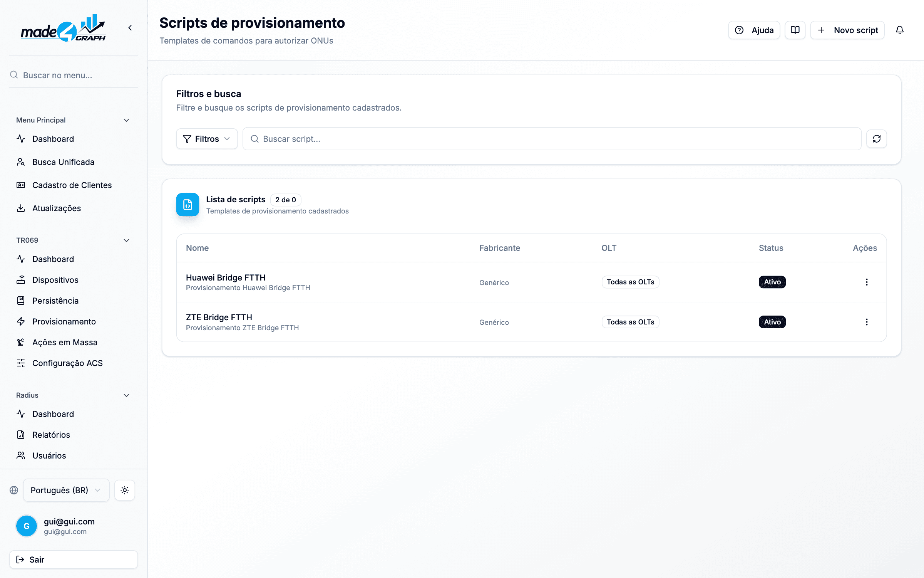Viewport: 924px width, 578px height.
Task: Click the globe language icon
Action: coord(14,490)
